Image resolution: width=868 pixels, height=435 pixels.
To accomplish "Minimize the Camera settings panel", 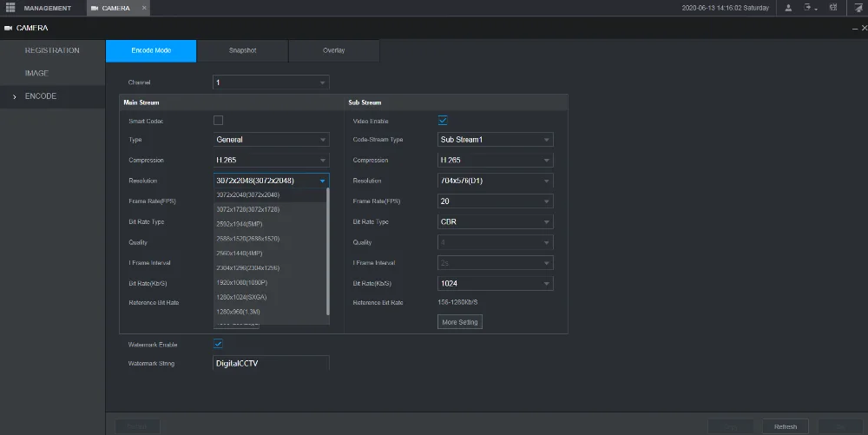I will [x=853, y=29].
